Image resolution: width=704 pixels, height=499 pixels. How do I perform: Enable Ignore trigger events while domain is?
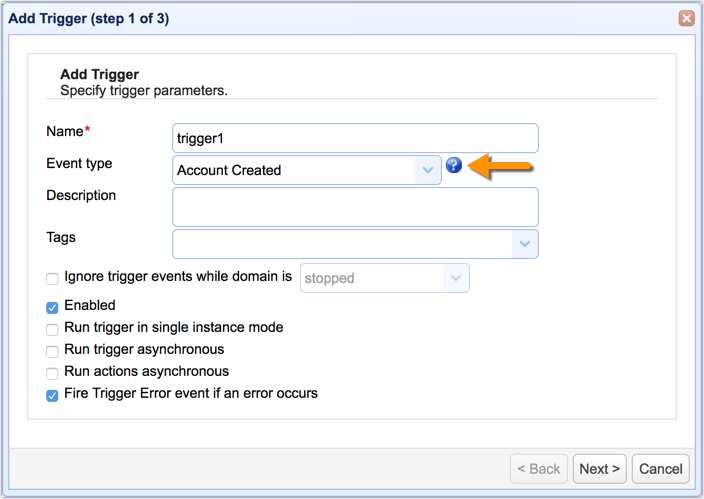[x=52, y=279]
